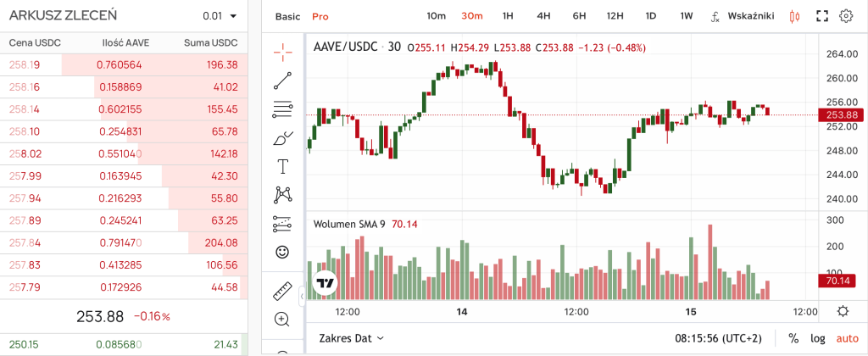Open chart settings gear icon
Image resolution: width=868 pixels, height=356 pixels.
[x=845, y=16]
